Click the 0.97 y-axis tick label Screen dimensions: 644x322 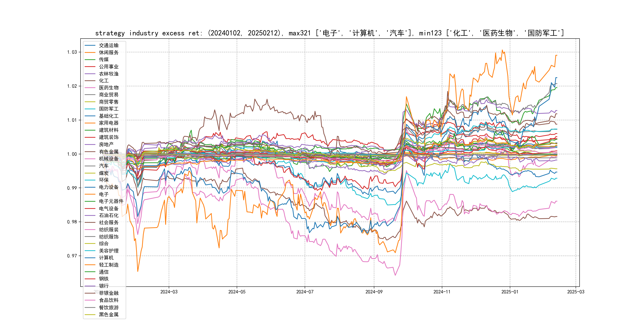[x=72, y=256]
